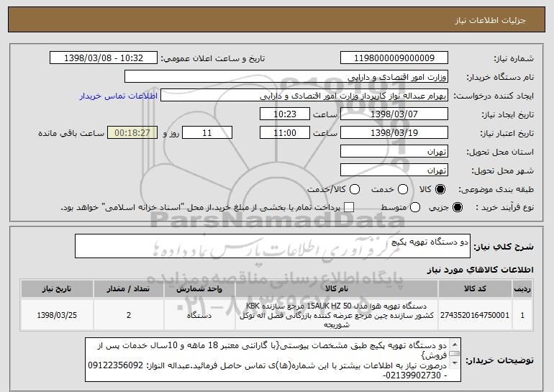Select the خدمت radio button
The image size is (554, 392).
click(403, 189)
